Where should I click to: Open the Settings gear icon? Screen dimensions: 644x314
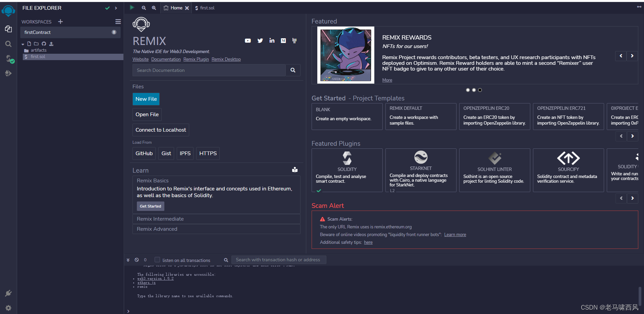point(8,308)
